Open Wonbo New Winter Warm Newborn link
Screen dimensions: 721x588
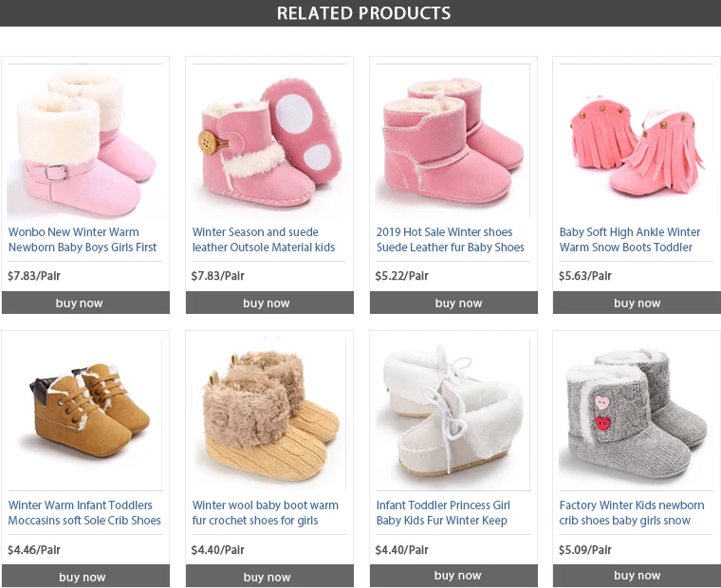[83, 240]
